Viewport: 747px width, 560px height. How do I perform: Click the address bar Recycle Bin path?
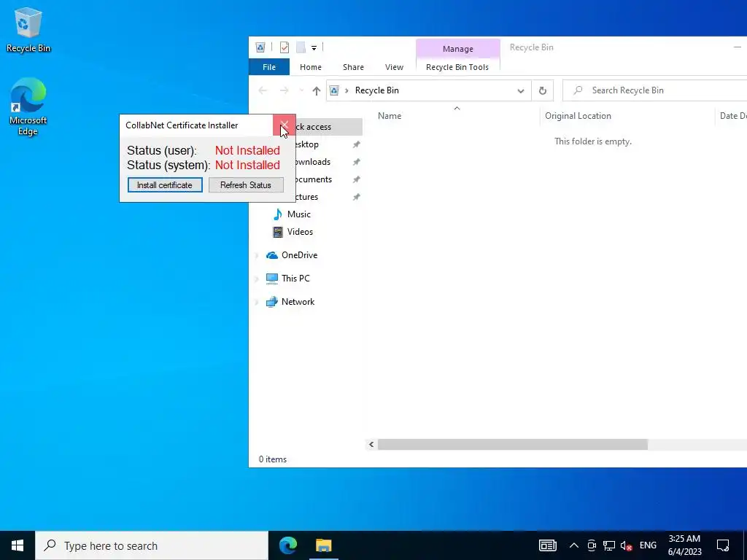click(377, 90)
